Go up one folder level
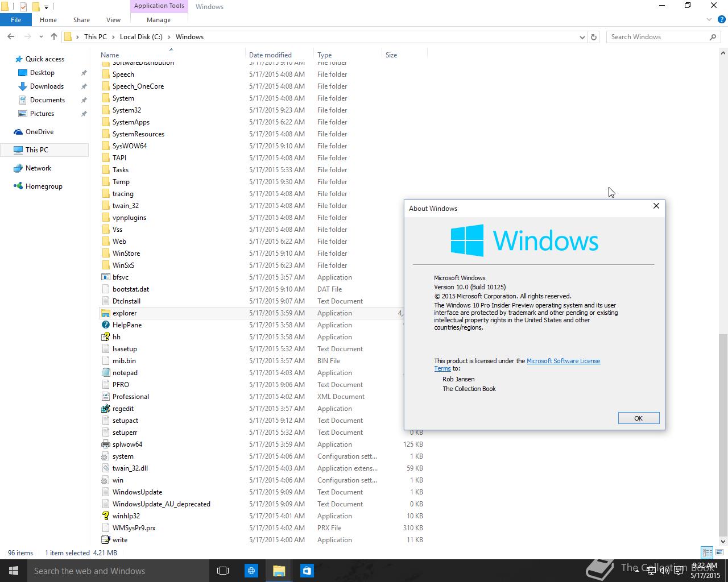Screen dimensions: 728x582 (54, 36)
